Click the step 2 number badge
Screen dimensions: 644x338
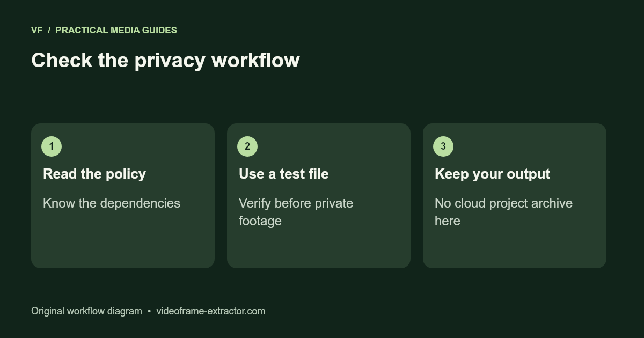[247, 146]
